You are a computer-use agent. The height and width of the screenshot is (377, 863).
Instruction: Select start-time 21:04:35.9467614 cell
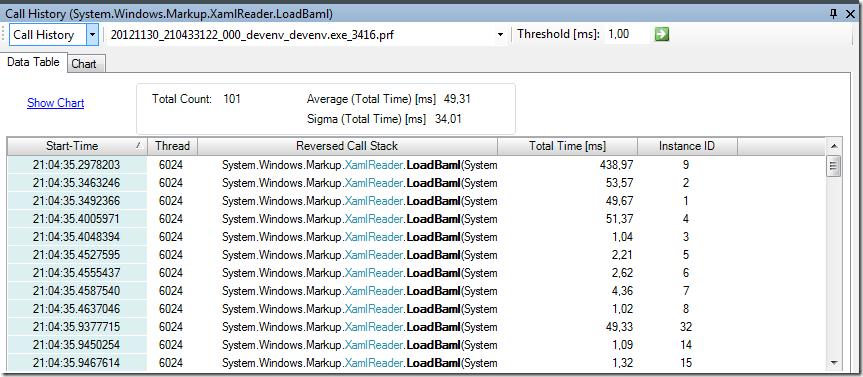pyautogui.click(x=77, y=363)
